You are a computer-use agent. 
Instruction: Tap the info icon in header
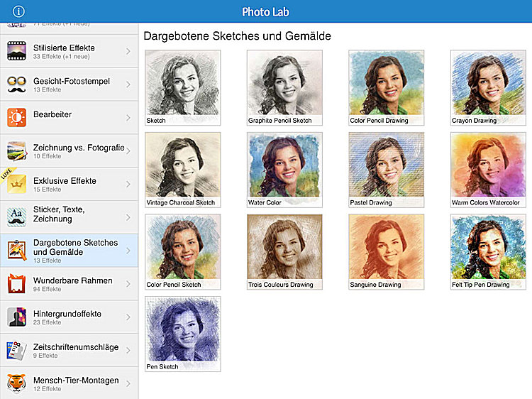tap(18, 11)
